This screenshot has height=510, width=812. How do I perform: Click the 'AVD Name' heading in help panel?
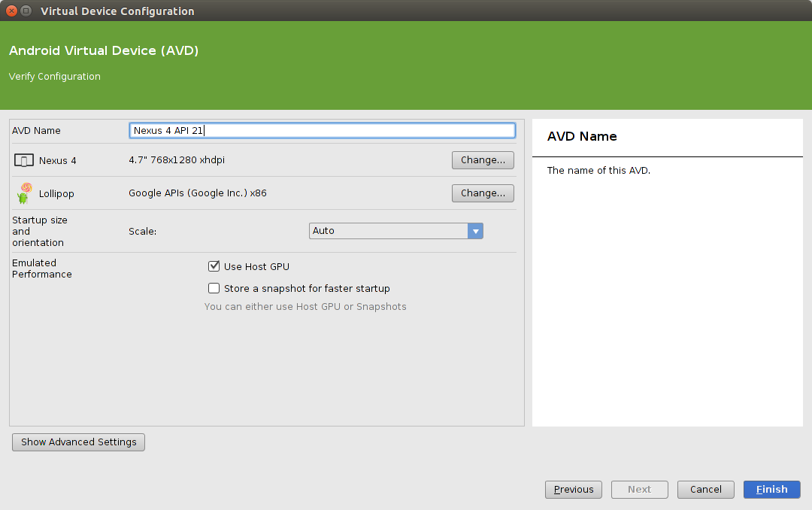582,136
